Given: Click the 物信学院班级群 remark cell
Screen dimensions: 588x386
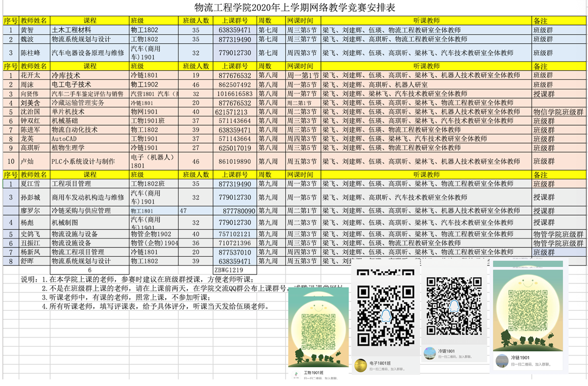Looking at the screenshot, I should click(558, 112).
